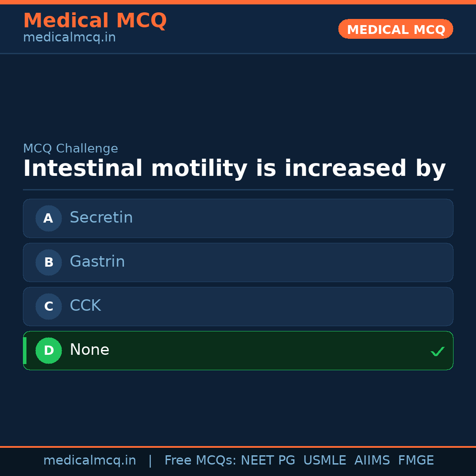Click the letter A circle badge
Screen dimensions: 476x476
click(48, 218)
